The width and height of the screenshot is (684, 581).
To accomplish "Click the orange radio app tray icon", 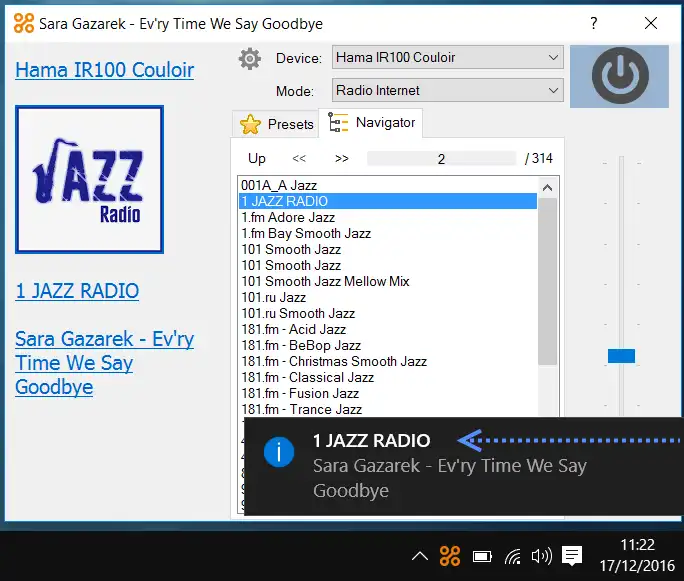I will (450, 556).
